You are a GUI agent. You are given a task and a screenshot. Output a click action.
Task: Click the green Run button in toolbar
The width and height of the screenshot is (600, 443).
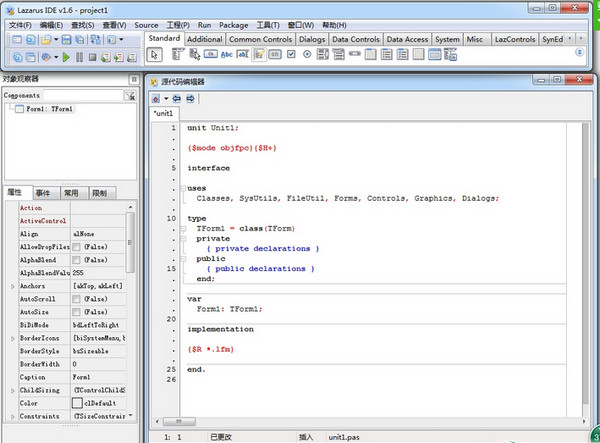(x=66, y=57)
